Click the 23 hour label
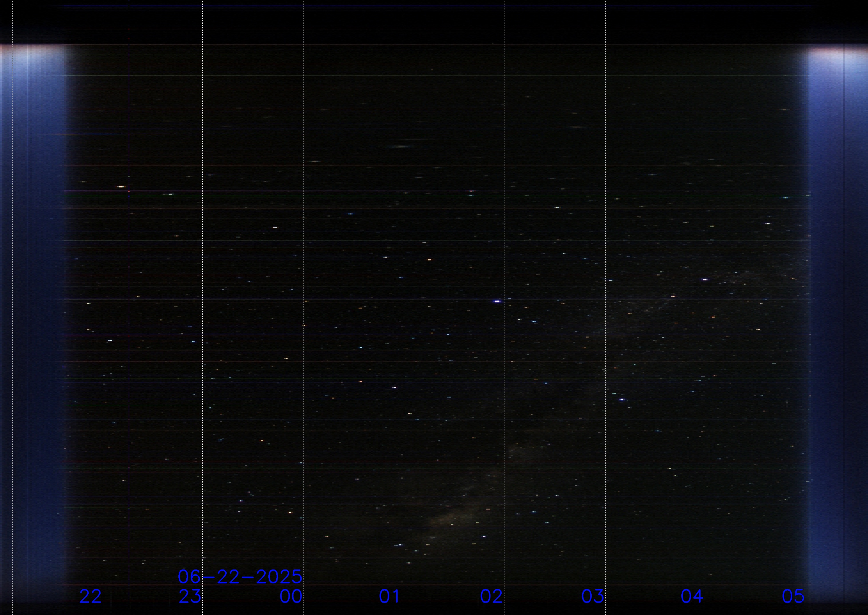 coord(190,596)
